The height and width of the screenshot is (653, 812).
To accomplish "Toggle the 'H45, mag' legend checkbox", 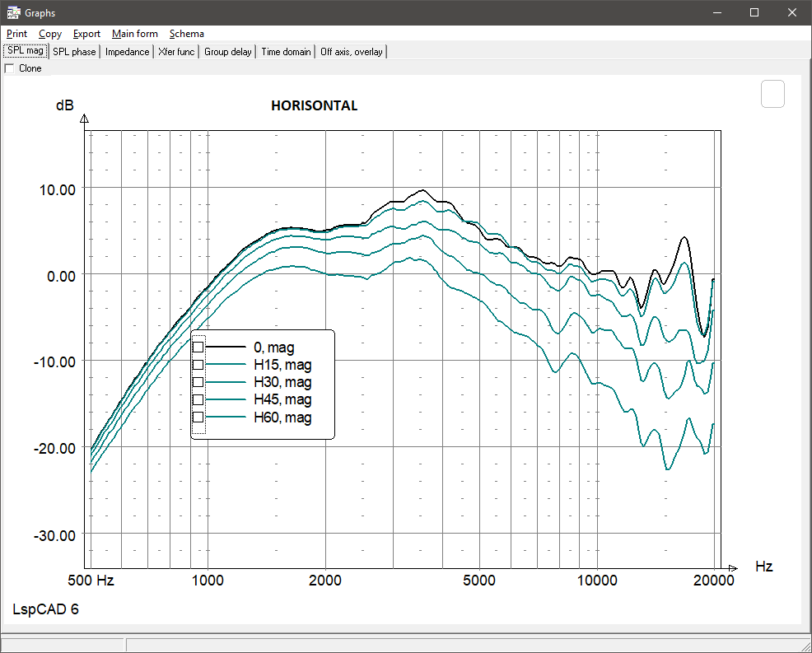I will click(198, 399).
